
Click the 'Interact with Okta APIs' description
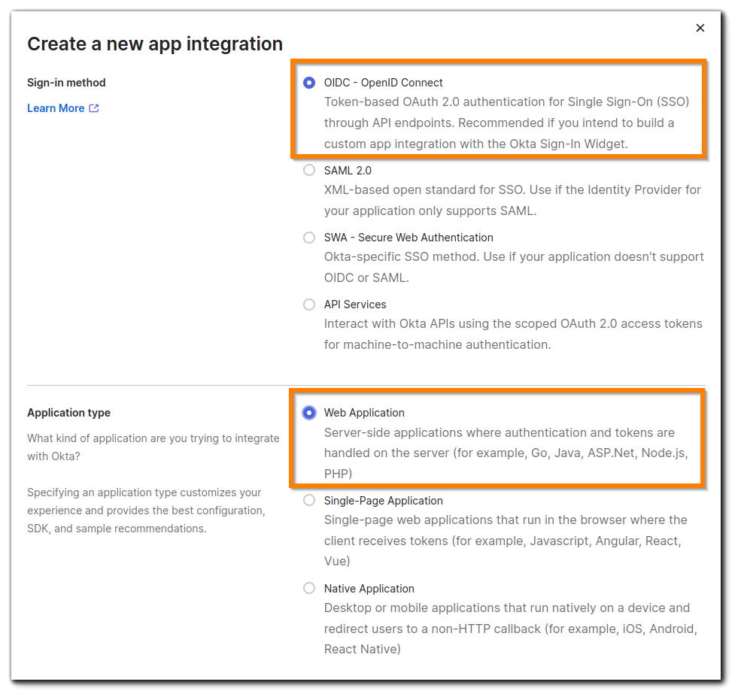(x=513, y=335)
